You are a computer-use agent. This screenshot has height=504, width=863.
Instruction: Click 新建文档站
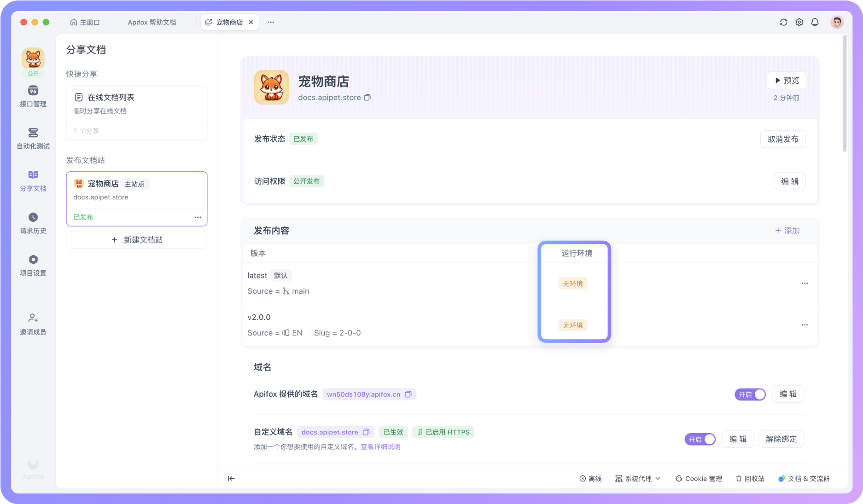[137, 240]
